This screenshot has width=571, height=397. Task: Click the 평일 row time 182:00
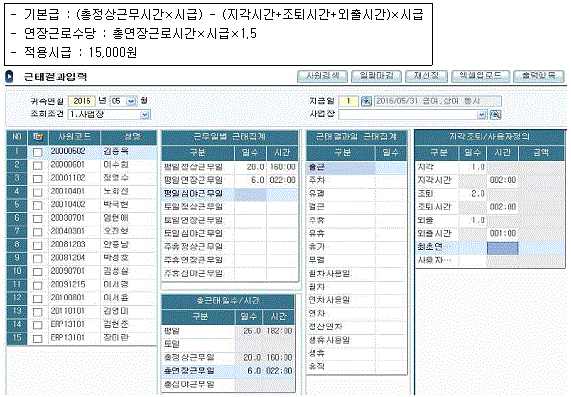(279, 331)
